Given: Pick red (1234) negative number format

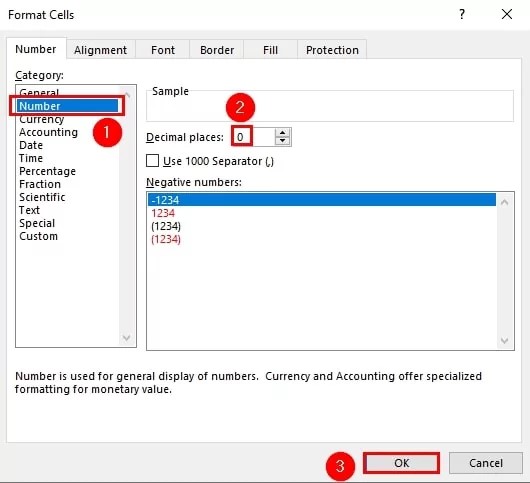Looking at the screenshot, I should [166, 239].
